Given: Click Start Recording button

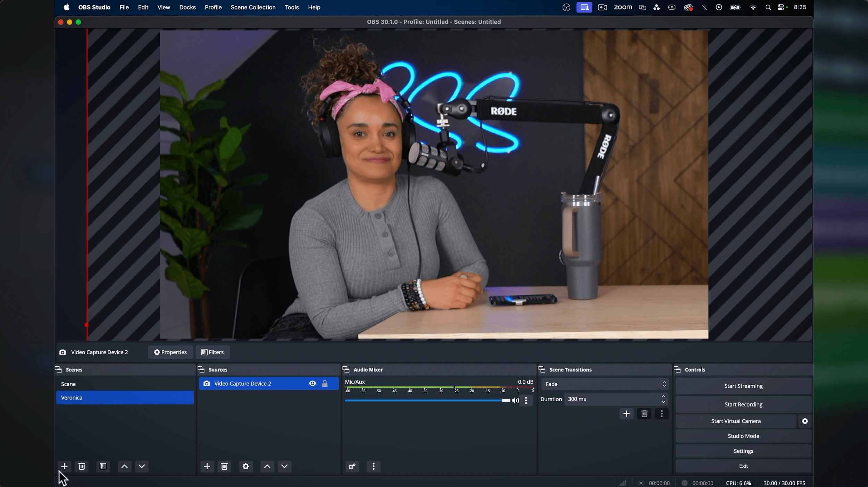Looking at the screenshot, I should click(x=743, y=404).
